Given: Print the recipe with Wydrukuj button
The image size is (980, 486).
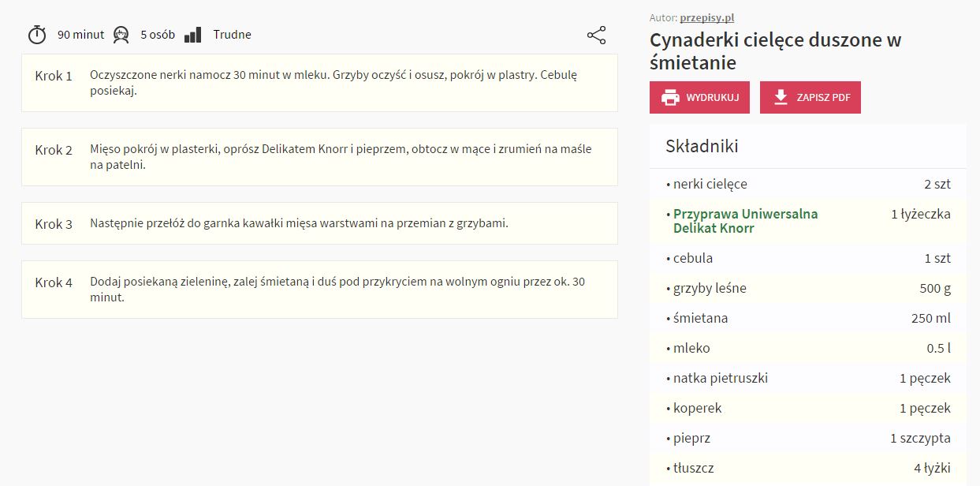Looking at the screenshot, I should [x=700, y=97].
